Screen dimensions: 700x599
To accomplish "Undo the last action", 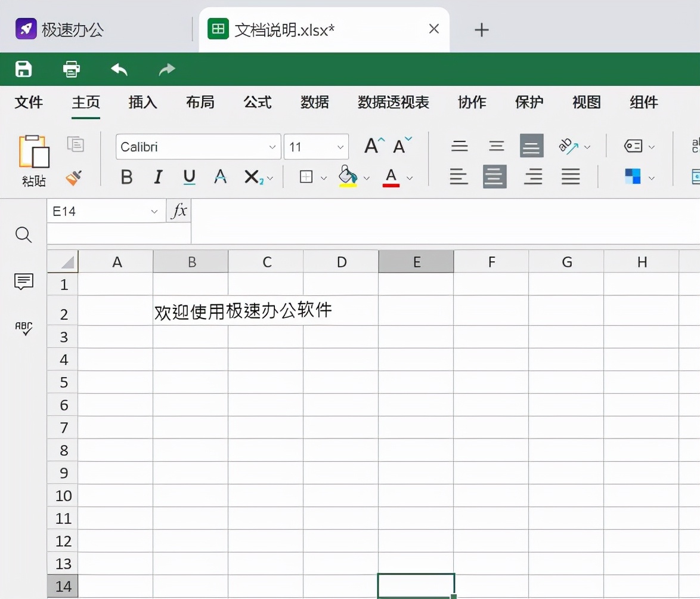I will 119,69.
